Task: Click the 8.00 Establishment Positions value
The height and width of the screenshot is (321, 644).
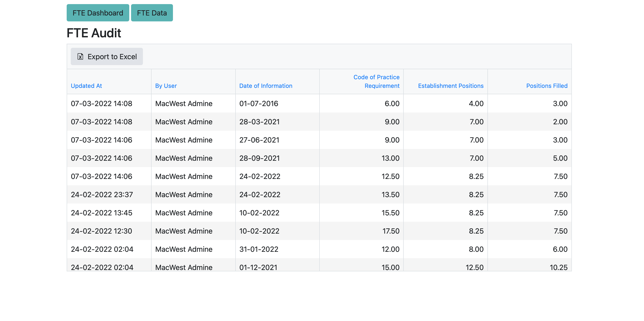Action: 476,249
